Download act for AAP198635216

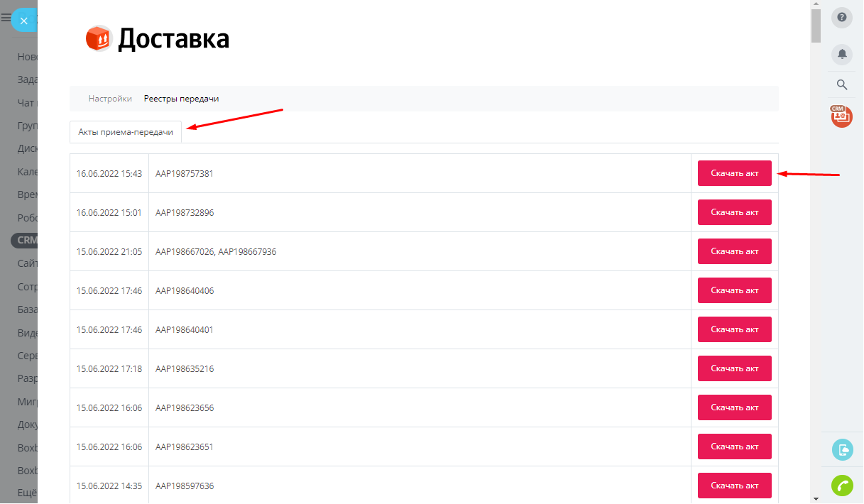[735, 368]
